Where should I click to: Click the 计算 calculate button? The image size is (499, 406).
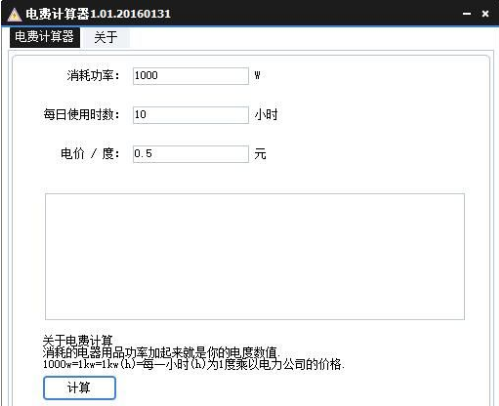click(79, 388)
